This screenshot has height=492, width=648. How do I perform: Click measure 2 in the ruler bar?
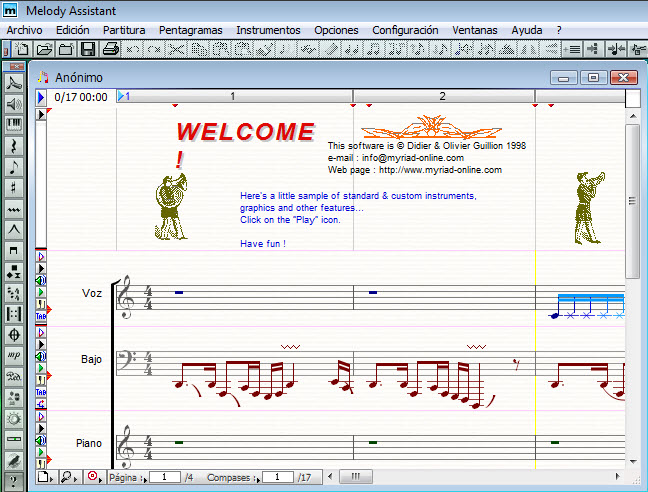443,96
